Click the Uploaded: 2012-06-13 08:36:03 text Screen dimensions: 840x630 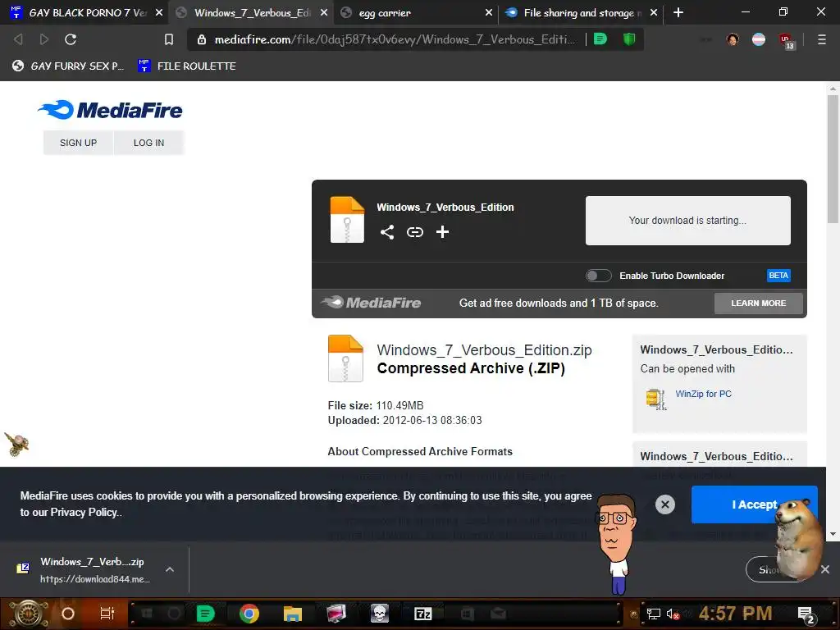point(404,421)
